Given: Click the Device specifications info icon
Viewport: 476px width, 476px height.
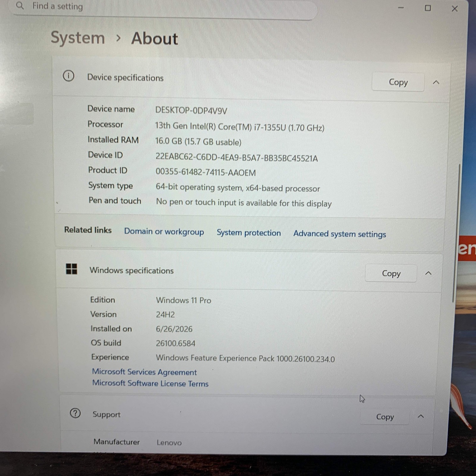Looking at the screenshot, I should [68, 76].
